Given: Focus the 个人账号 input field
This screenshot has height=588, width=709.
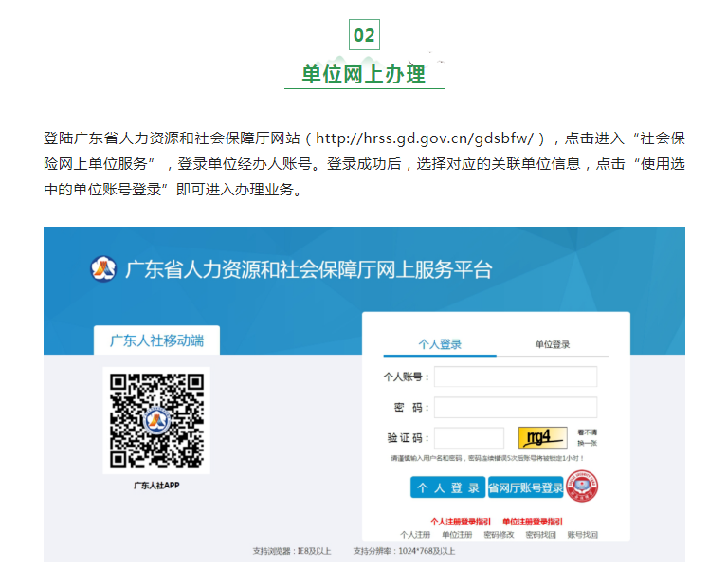Looking at the screenshot, I should [516, 377].
